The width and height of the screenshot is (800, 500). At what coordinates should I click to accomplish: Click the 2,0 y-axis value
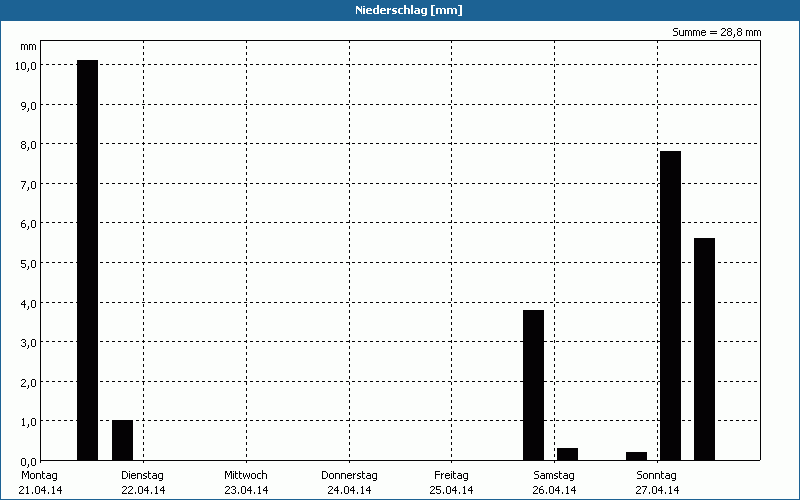(29, 383)
